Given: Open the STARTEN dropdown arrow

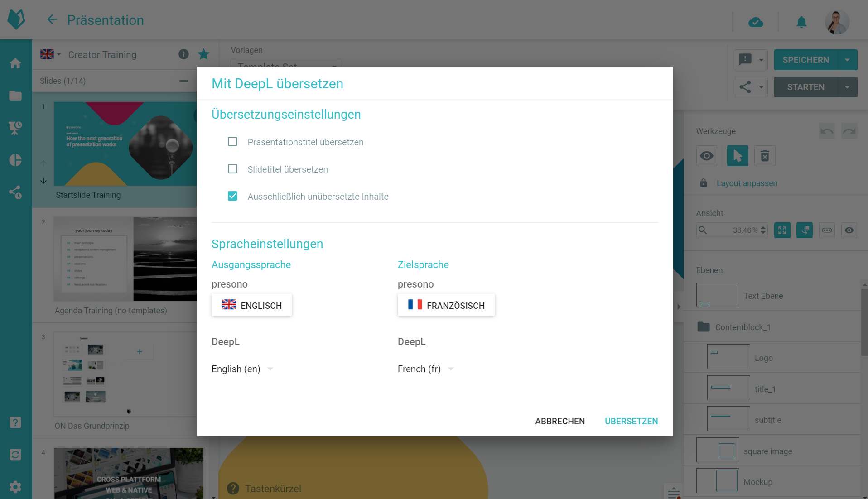Looking at the screenshot, I should tap(848, 87).
